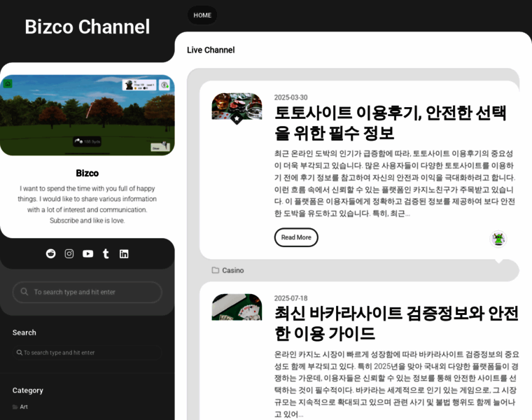Image resolution: width=532 pixels, height=420 pixels.
Task: Open the Reddit social icon
Action: tap(51, 253)
